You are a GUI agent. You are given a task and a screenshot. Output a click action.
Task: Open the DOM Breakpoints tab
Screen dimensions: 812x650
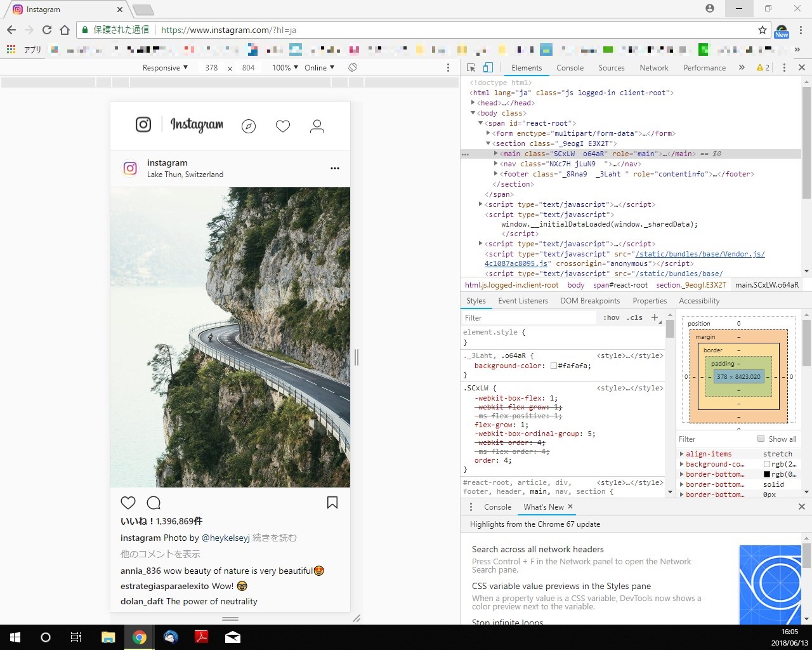[x=590, y=301]
